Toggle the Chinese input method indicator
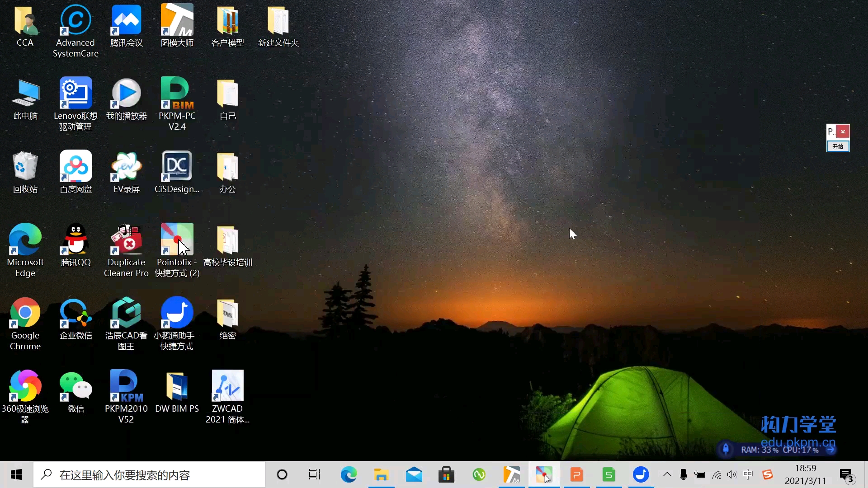 point(748,474)
